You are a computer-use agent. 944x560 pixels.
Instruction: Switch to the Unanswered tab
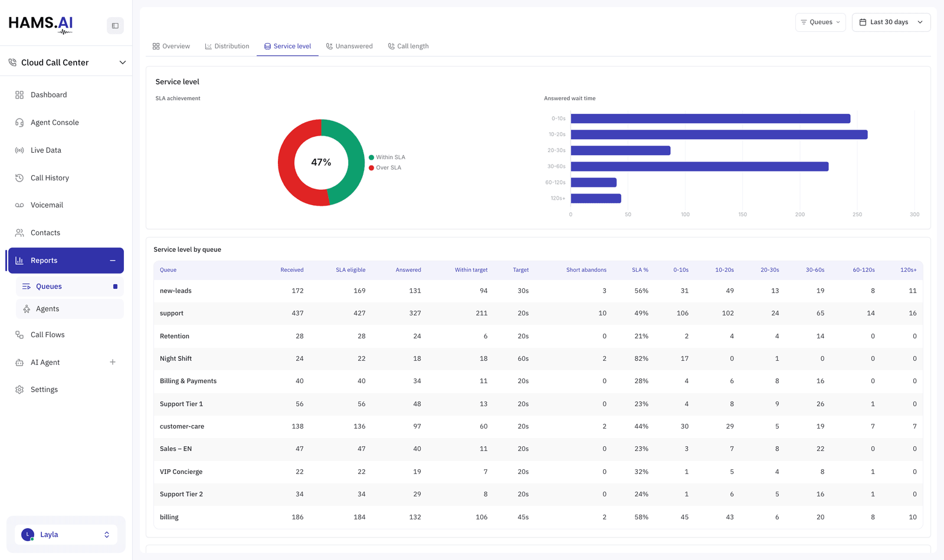(x=349, y=46)
